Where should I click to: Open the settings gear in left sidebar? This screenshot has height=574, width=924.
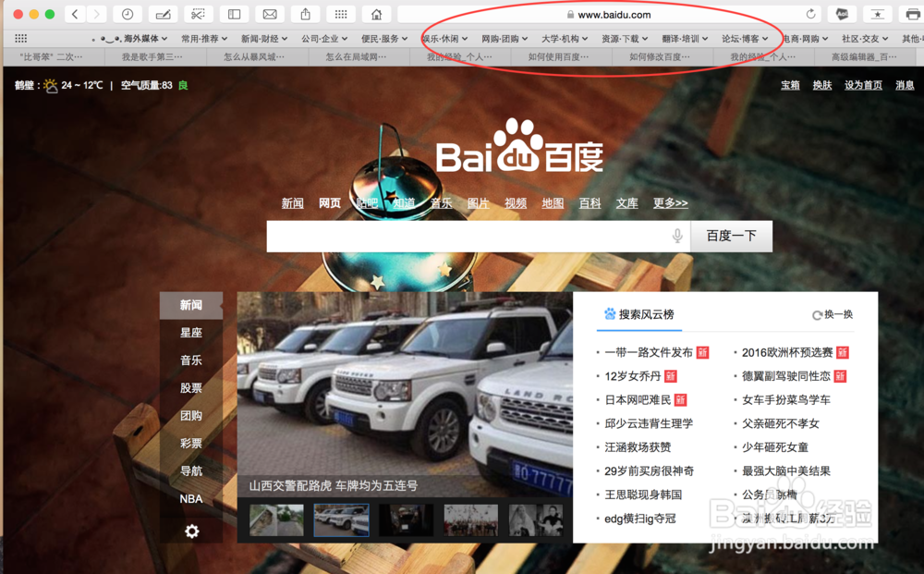(x=191, y=531)
